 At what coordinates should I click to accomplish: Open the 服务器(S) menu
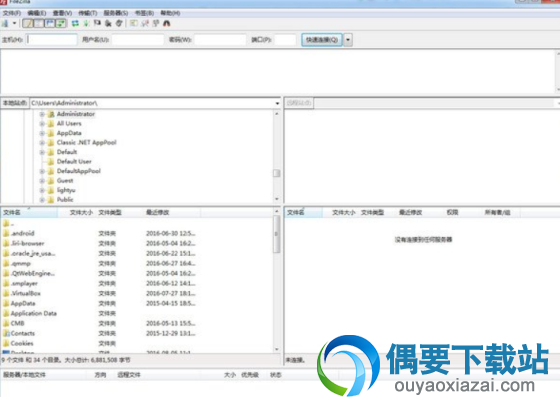pyautogui.click(x=116, y=13)
